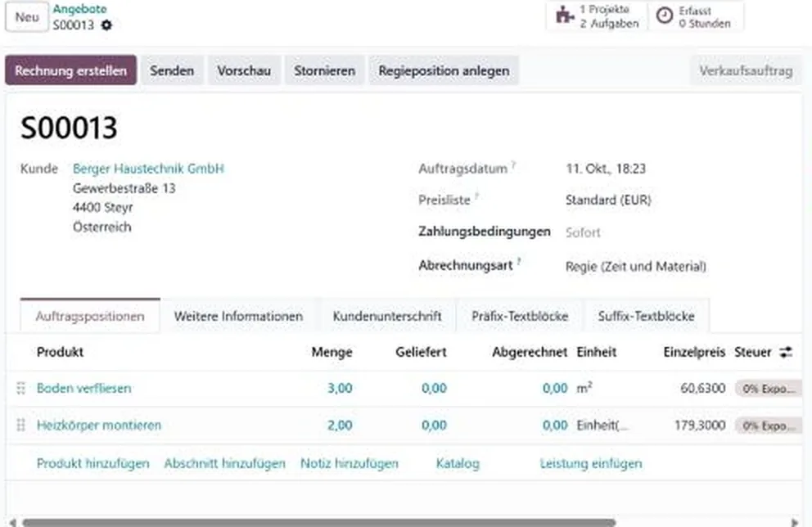This screenshot has height=527, width=812.
Task: Click tax tag in Heizkörper montieren row
Action: tap(768, 426)
